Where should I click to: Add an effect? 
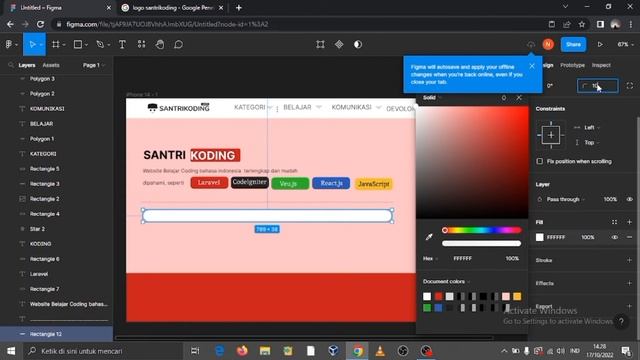[x=629, y=283]
